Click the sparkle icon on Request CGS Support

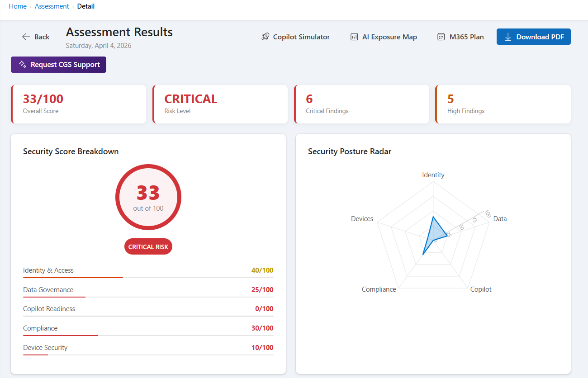[x=22, y=64]
